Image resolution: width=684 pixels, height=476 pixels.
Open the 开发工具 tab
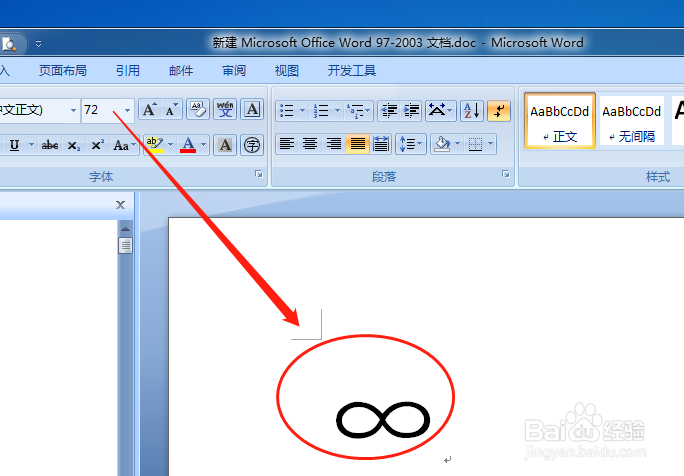tap(352, 71)
